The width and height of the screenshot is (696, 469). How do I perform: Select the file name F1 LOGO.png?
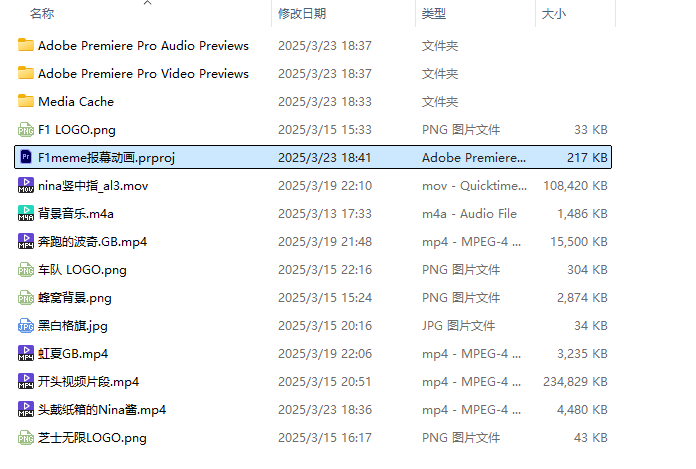[77, 130]
